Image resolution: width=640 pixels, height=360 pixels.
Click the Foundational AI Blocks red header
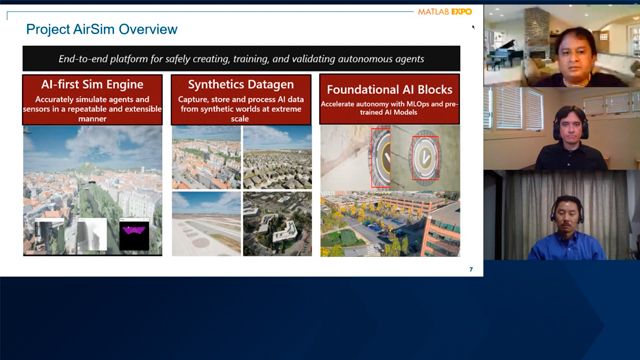tap(389, 99)
